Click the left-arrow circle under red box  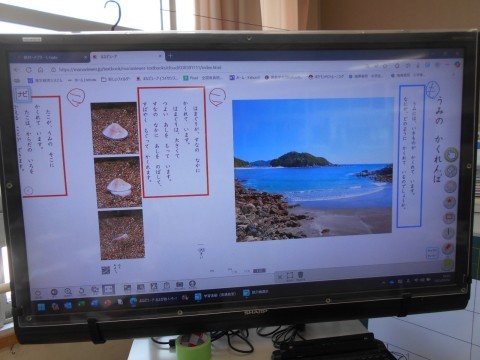29,191
